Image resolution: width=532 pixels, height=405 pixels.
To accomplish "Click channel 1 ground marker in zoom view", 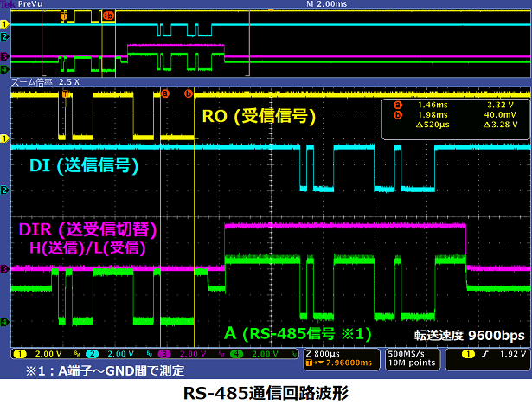I will (4, 138).
